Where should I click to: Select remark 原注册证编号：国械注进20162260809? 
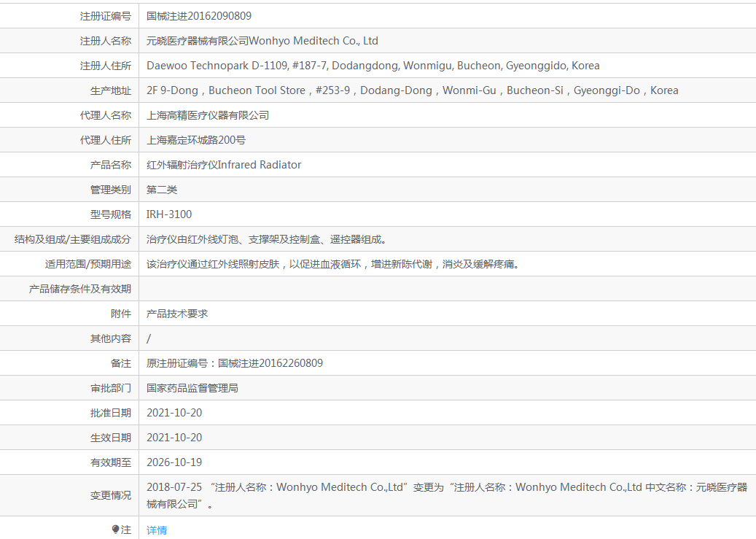click(235, 363)
